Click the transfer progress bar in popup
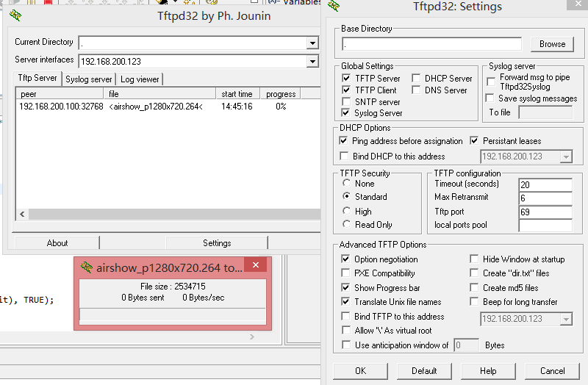The width and height of the screenshot is (588, 385). (x=173, y=314)
